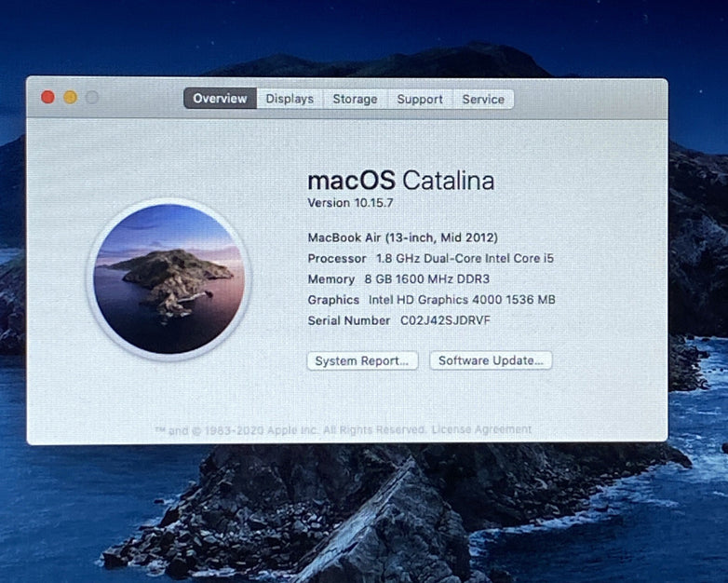The height and width of the screenshot is (583, 728).
Task: Click the macOS Catalina island logo
Action: [x=169, y=279]
